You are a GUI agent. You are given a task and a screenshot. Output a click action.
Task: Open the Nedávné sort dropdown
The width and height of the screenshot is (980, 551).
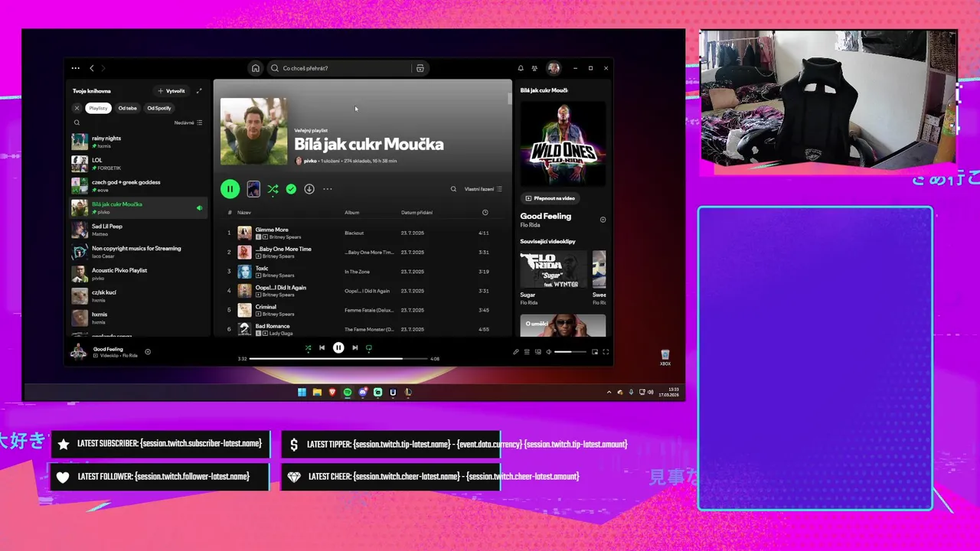[x=188, y=122]
